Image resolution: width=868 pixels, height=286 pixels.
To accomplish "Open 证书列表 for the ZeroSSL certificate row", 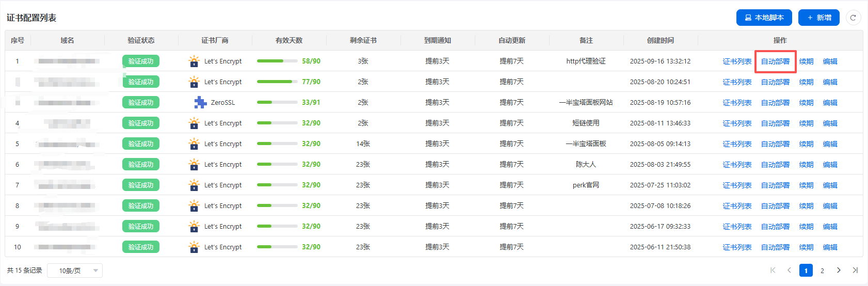I will tap(737, 103).
